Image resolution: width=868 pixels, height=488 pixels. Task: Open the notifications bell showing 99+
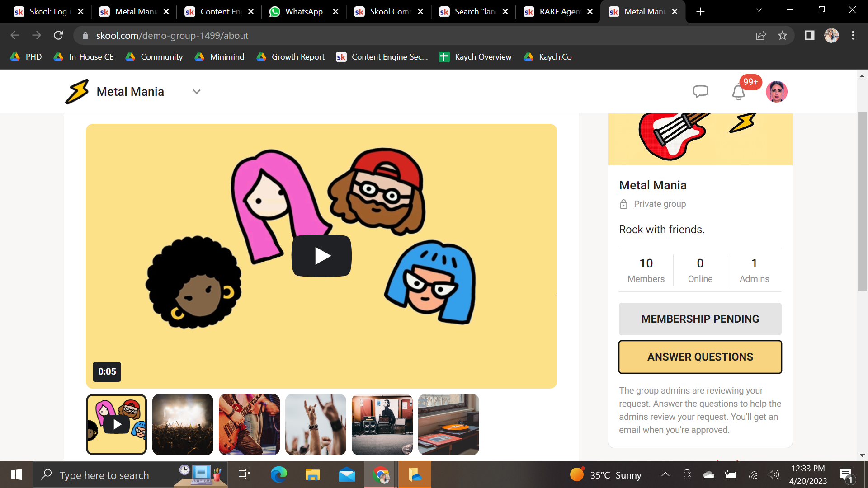[x=738, y=92]
